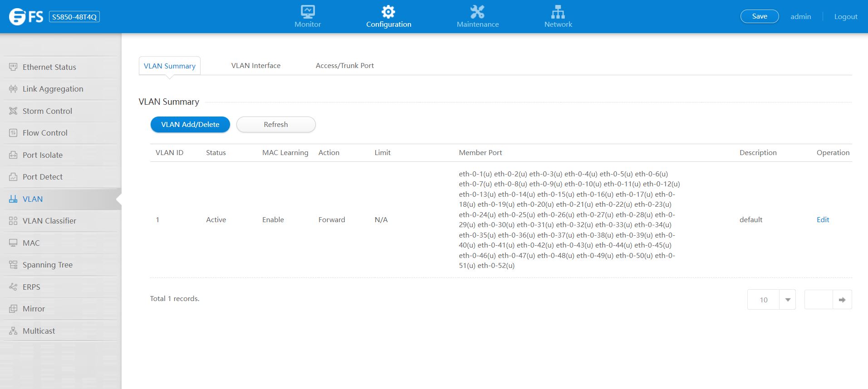Click the Mirror sidebar icon

tap(13, 309)
